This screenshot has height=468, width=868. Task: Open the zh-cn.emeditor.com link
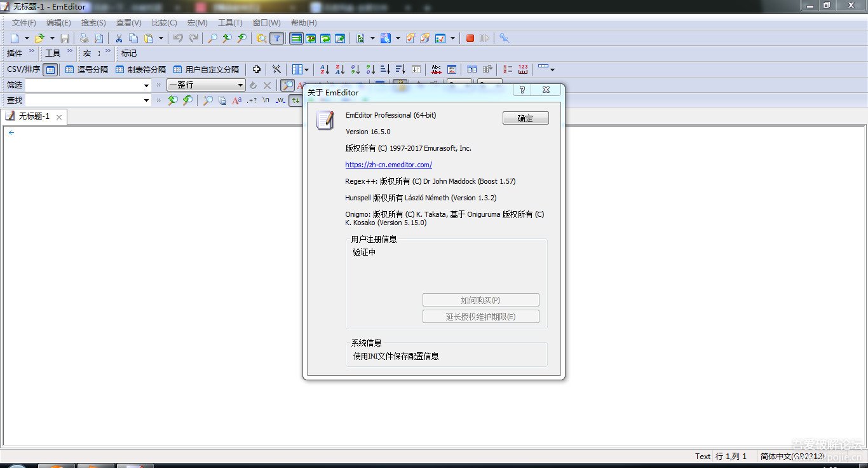pos(389,165)
